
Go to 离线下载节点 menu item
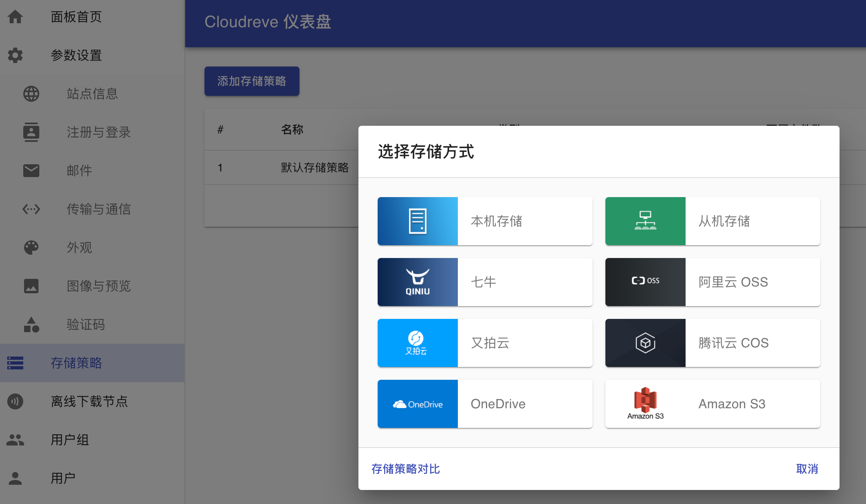(92, 401)
